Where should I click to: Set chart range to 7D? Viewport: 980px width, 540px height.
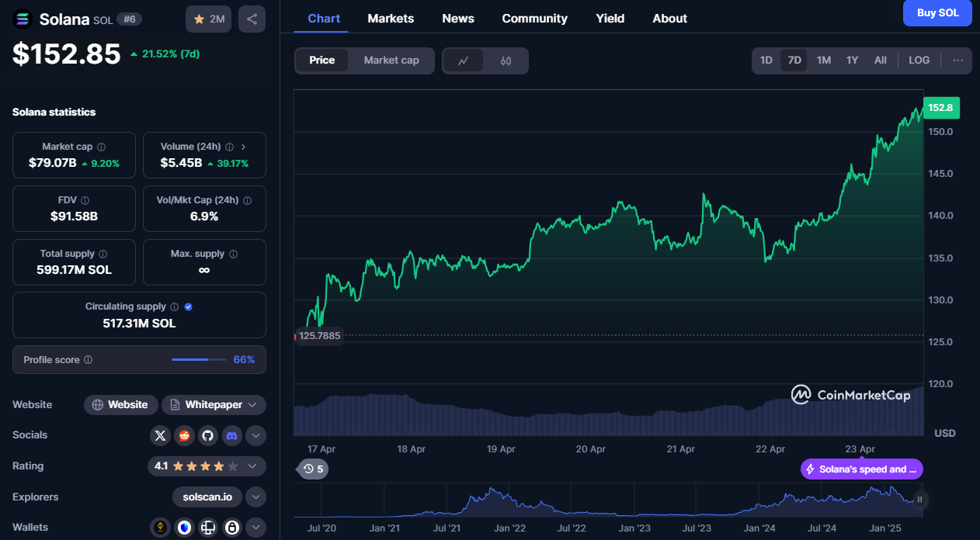point(794,61)
